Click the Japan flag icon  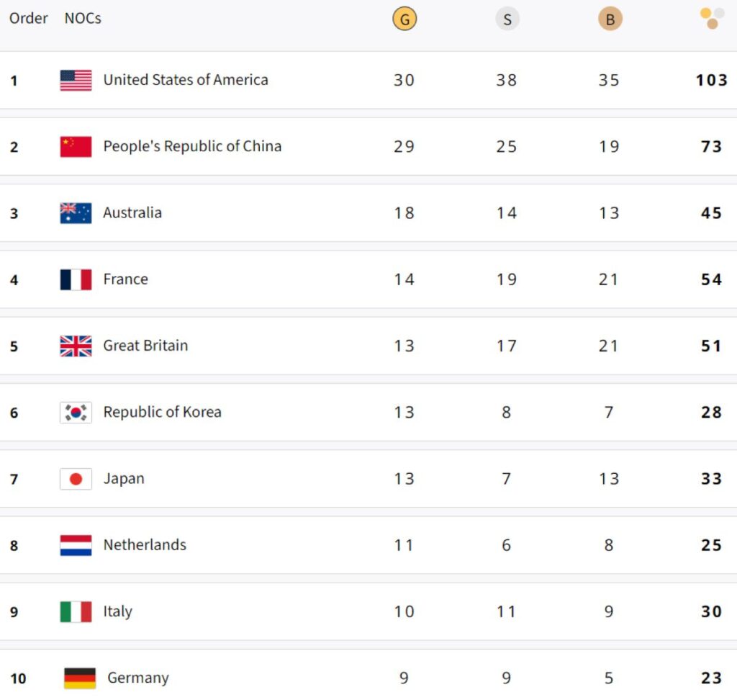(76, 479)
